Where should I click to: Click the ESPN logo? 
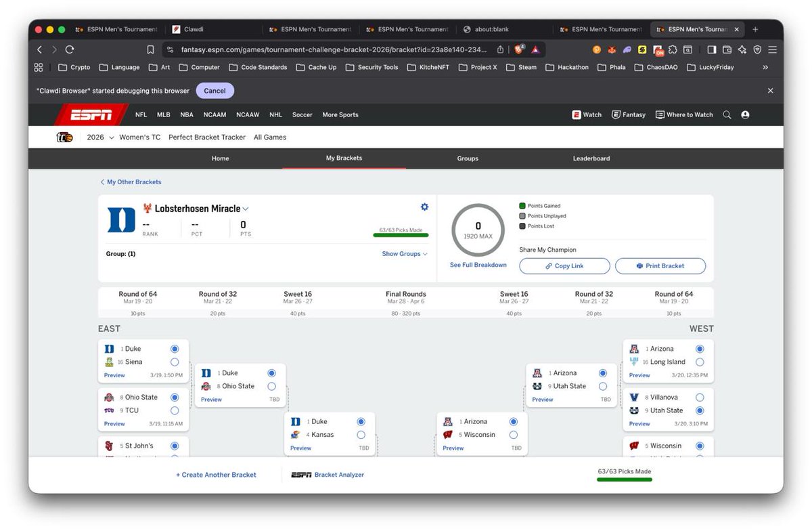point(91,114)
